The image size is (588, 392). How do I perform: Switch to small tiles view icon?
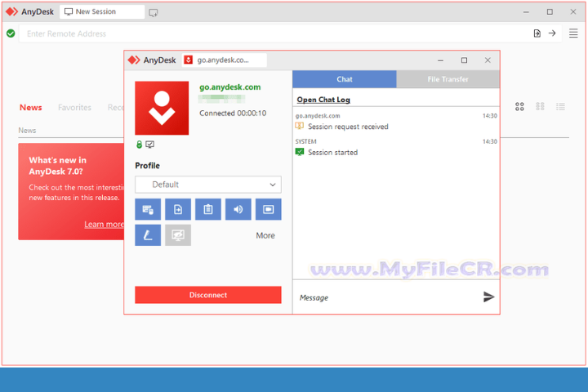click(x=540, y=107)
